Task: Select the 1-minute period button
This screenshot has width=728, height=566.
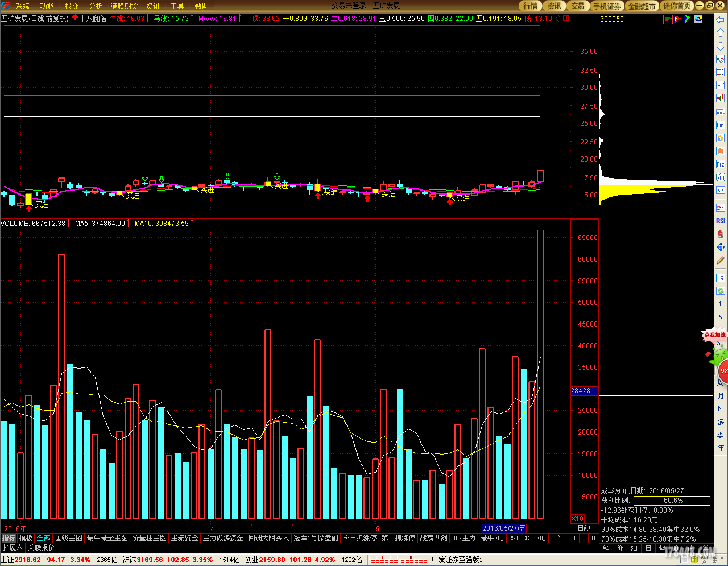Action: tap(720, 304)
